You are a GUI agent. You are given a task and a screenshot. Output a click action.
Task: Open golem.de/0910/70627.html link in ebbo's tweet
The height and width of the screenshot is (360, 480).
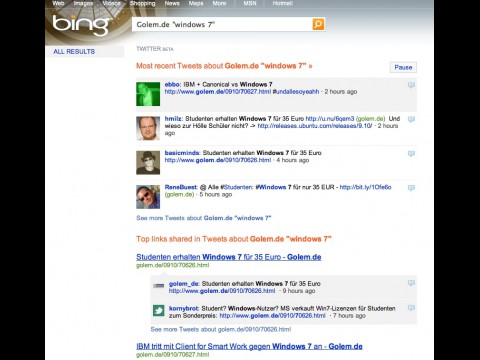point(218,92)
